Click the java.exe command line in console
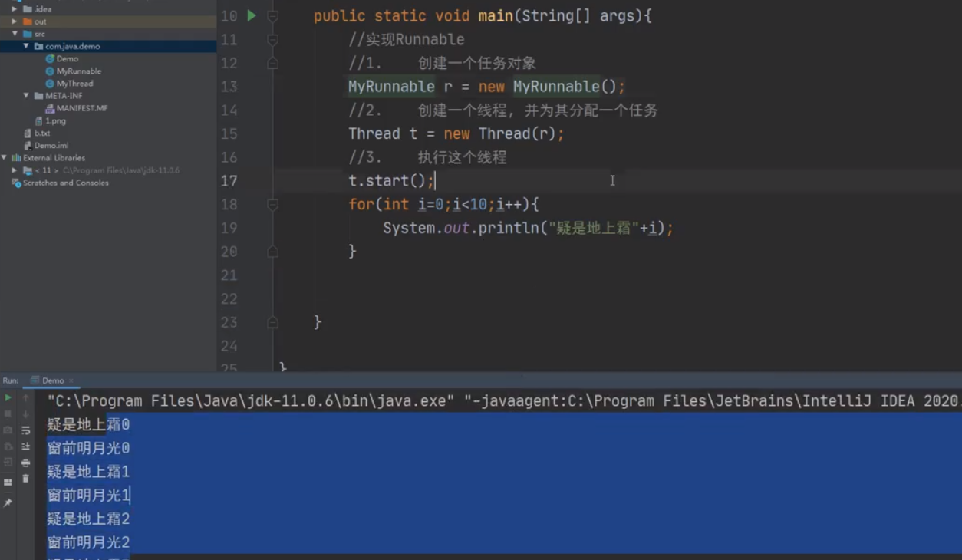This screenshot has width=962, height=560. [x=502, y=400]
